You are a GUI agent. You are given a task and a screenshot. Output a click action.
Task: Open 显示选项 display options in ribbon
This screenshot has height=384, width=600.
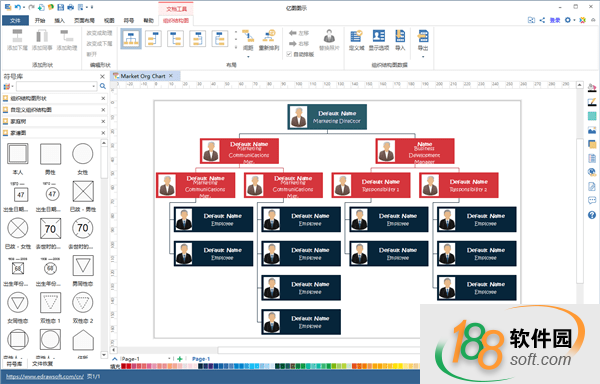(x=379, y=40)
